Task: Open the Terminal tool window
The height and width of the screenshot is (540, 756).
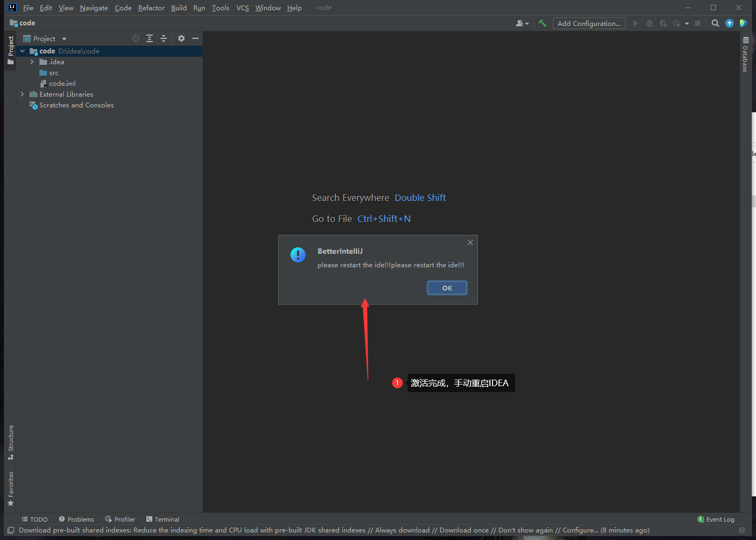Action: coord(163,519)
